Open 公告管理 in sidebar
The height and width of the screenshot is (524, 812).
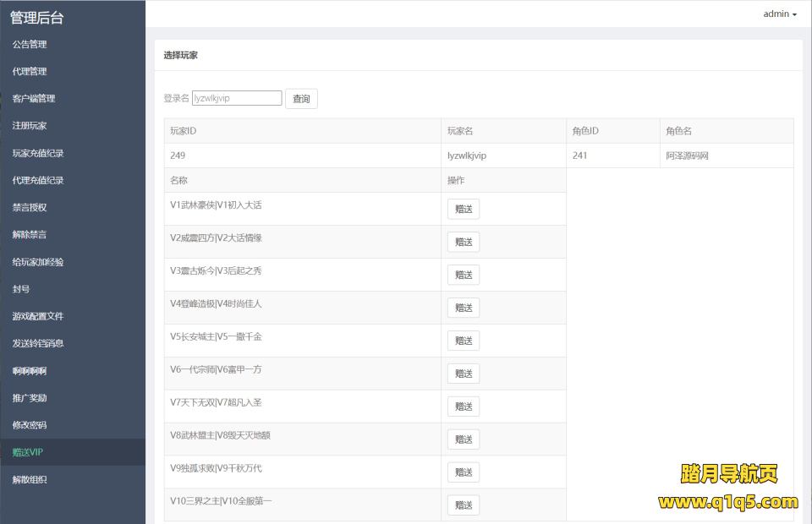coord(30,44)
